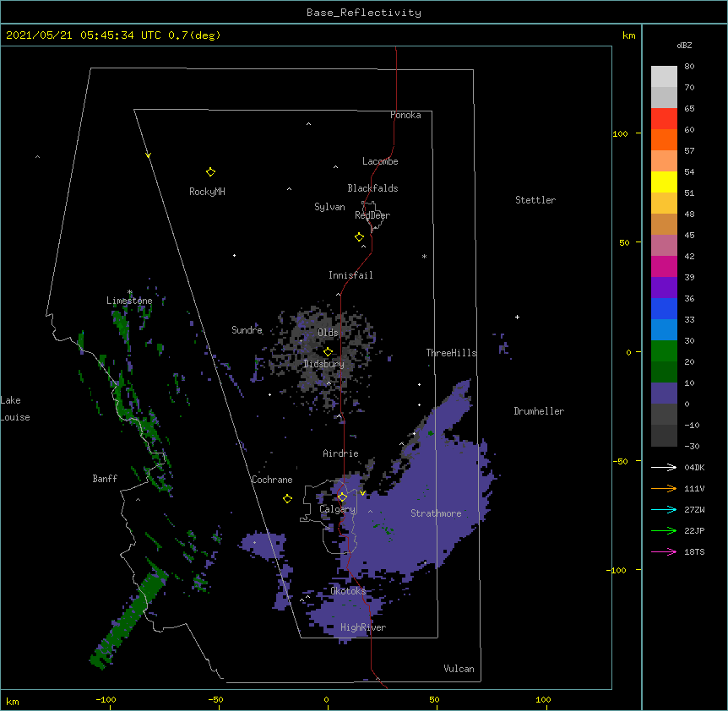Click the Limestone label

coord(129,301)
